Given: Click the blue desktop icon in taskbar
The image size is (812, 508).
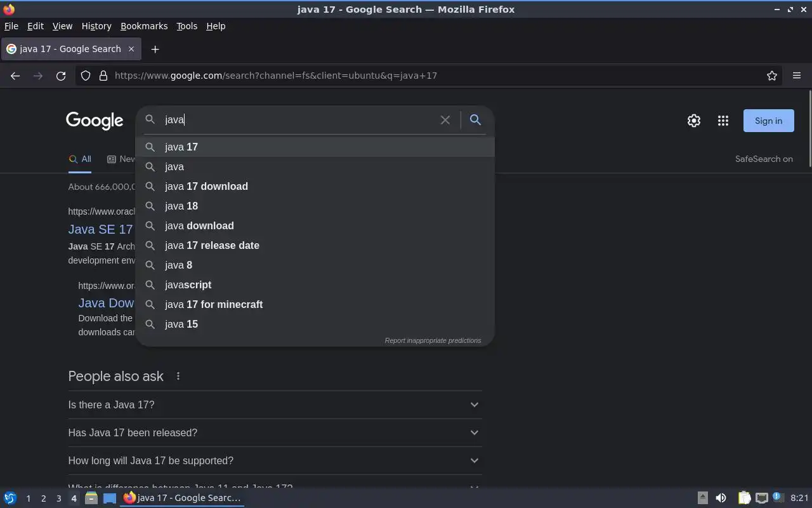Looking at the screenshot, I should click(110, 498).
